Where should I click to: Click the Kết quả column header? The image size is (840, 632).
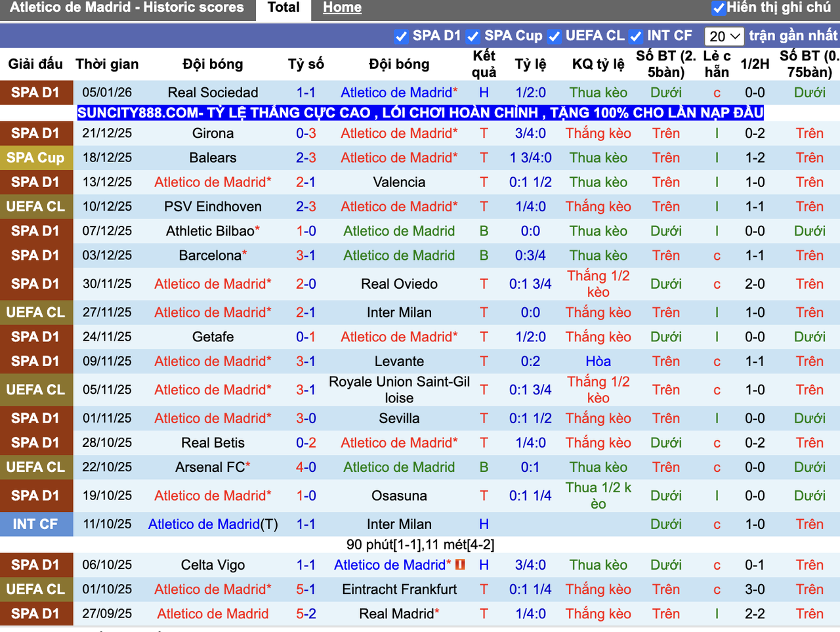[x=484, y=64]
